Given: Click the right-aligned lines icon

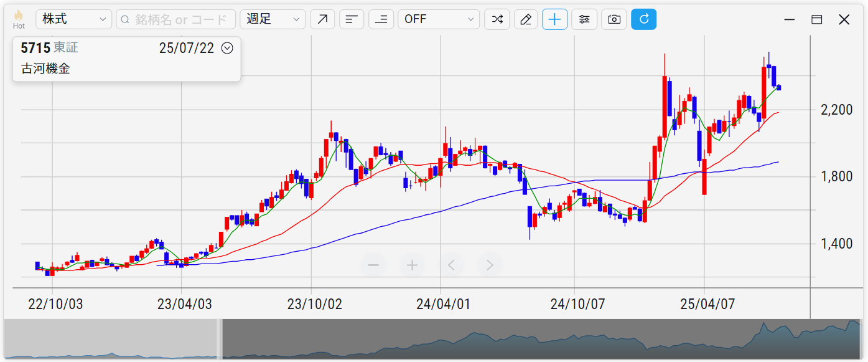Looking at the screenshot, I should 381,19.
